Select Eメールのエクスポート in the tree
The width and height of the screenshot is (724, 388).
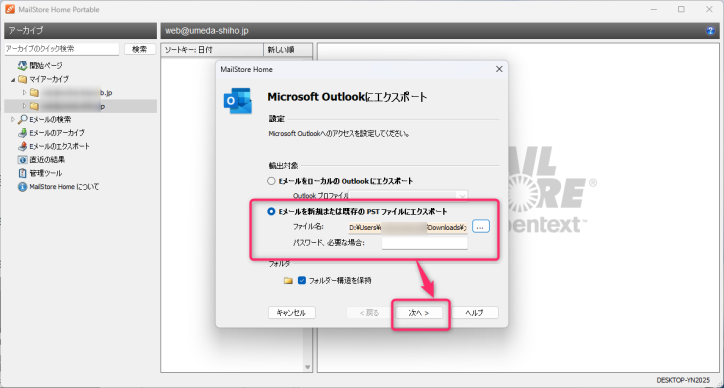(60, 146)
